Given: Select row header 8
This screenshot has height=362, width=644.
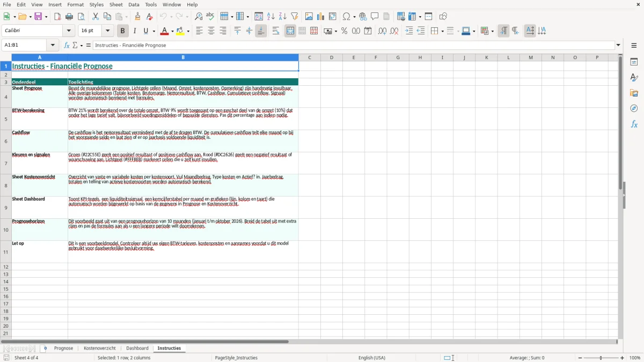Looking at the screenshot, I should tap(6, 186).
